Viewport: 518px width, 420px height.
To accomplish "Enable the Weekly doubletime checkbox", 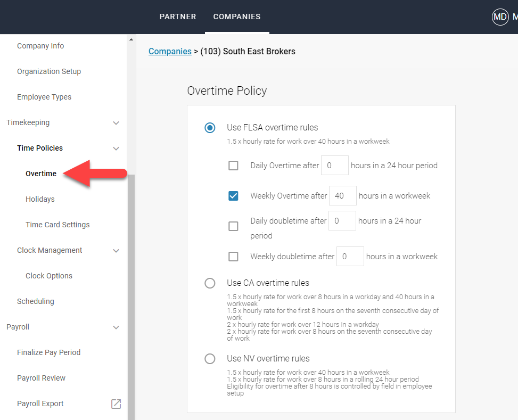I will (233, 256).
